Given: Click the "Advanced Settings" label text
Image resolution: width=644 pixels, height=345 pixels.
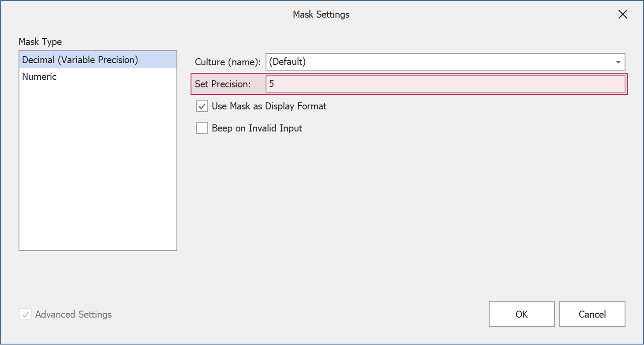Looking at the screenshot, I should (x=73, y=315).
